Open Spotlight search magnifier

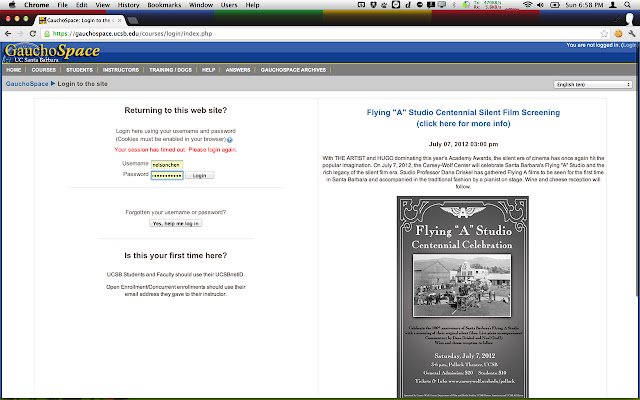627,5
